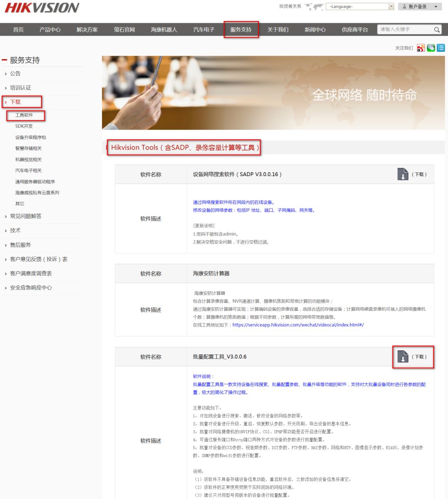Select SDK开发 in the sidebar
Image resolution: width=448 pixels, height=499 pixels.
(x=24, y=126)
